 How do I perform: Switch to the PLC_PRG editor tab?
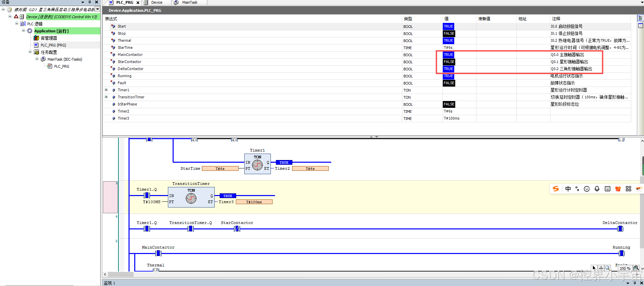[x=124, y=2]
